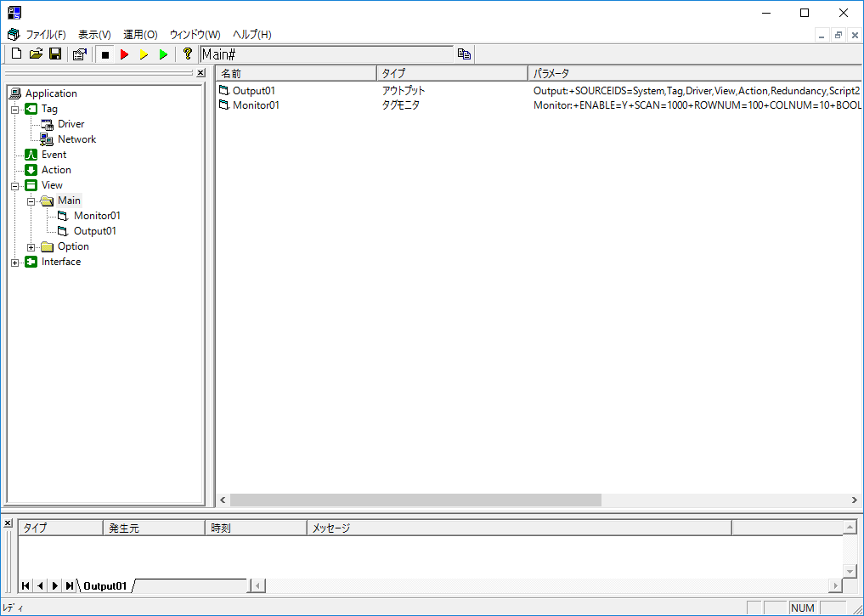Select the Event item in the tree

(54, 155)
